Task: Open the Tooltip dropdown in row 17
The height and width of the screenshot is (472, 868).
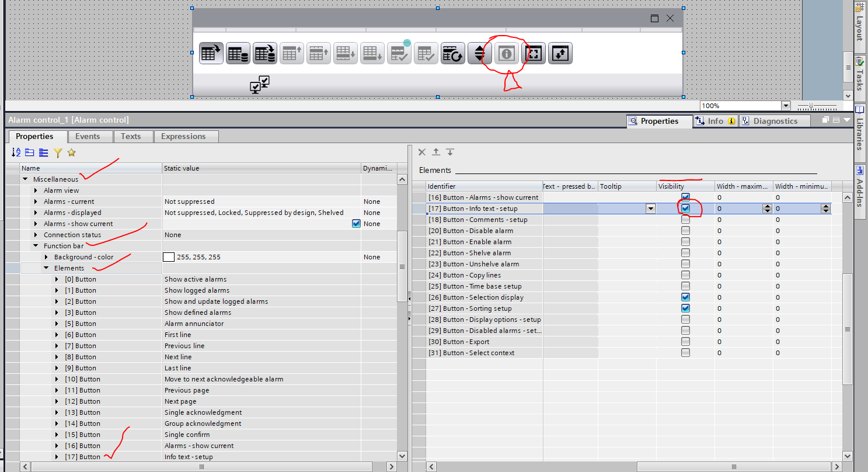Action: pos(650,209)
